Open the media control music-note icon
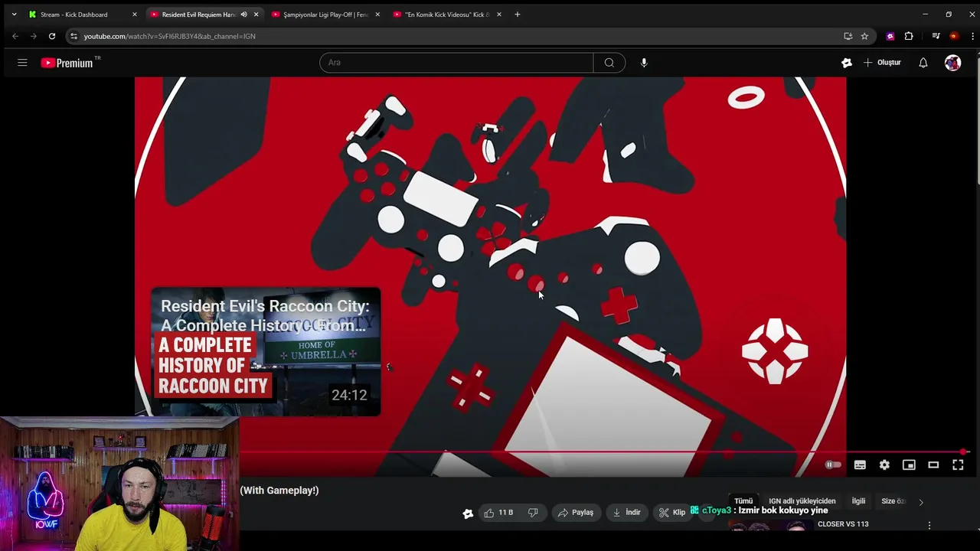This screenshot has height=551, width=980. [936, 36]
